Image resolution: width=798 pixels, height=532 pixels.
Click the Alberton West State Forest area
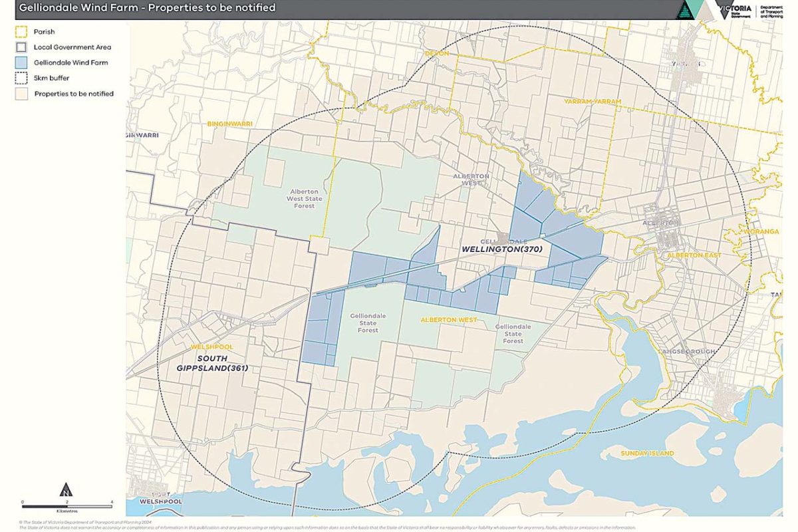click(x=305, y=198)
